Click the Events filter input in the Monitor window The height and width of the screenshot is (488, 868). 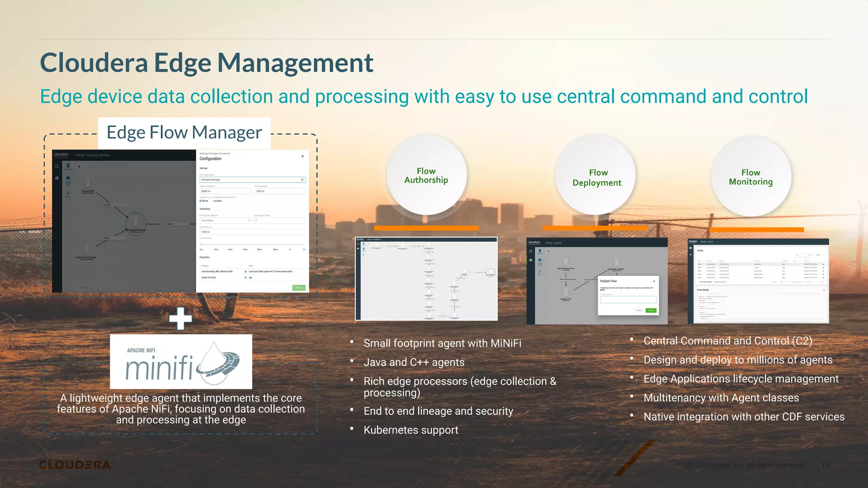point(802,255)
